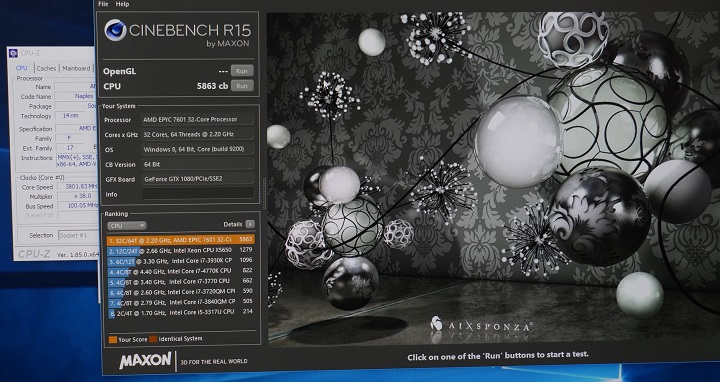Viewport: 720px width, 382px height.
Task: Click the empty Info field in Your System
Action: (x=198, y=194)
